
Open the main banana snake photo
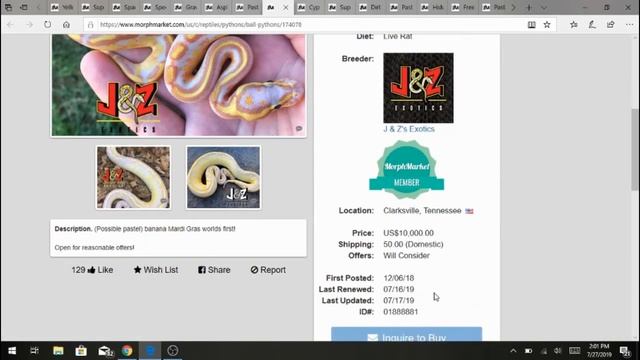pyautogui.click(x=179, y=85)
